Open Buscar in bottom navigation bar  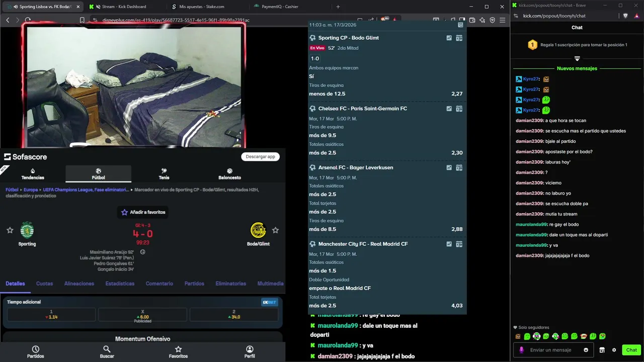(107, 352)
